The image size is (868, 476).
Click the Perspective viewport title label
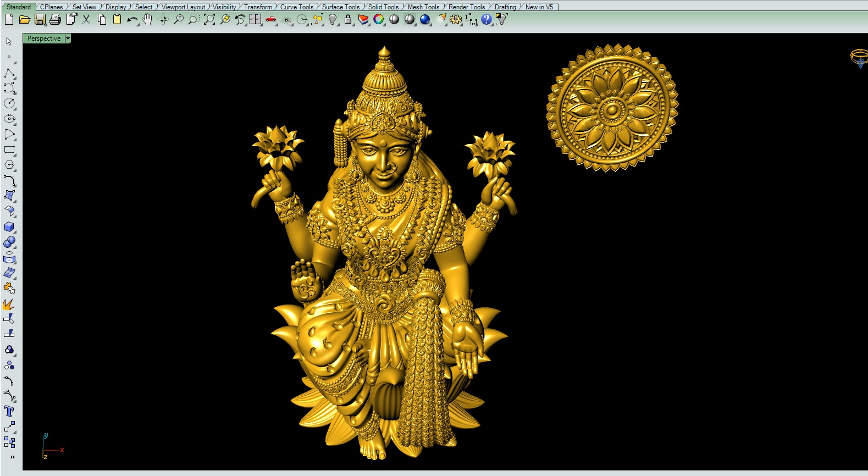pos(44,38)
